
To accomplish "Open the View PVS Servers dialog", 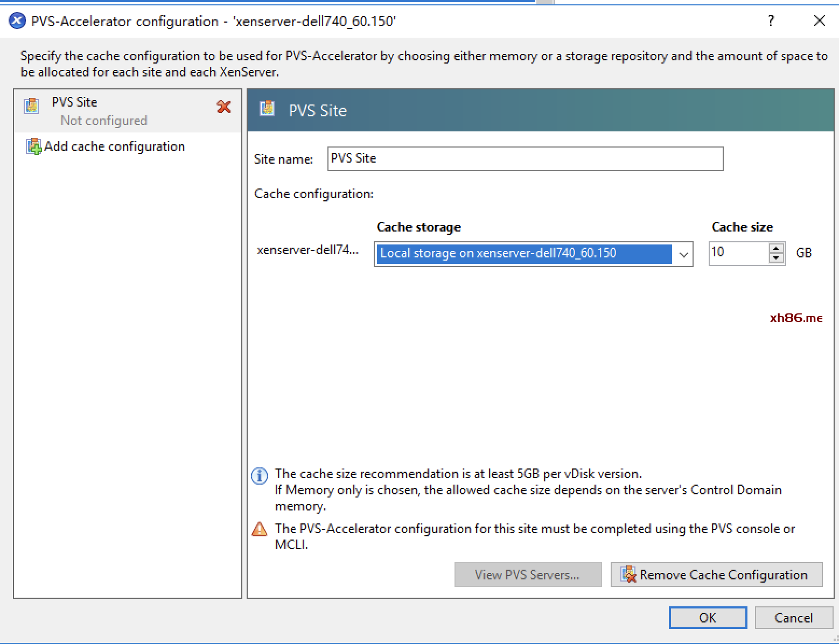I will coord(527,575).
